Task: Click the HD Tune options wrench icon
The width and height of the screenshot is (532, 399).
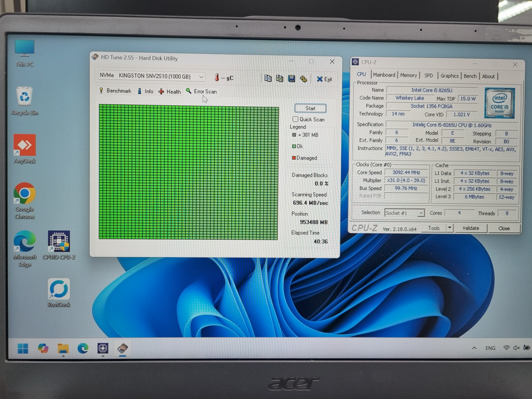Action: [x=304, y=79]
